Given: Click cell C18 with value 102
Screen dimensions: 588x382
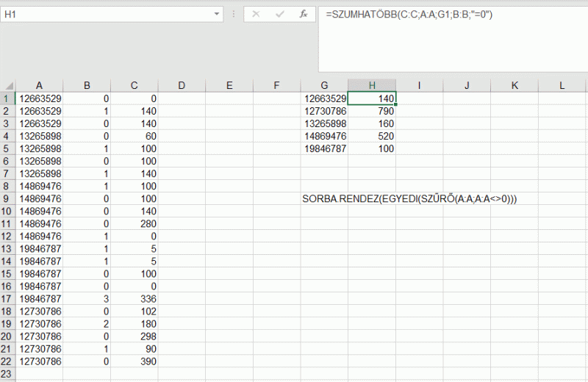Looking at the screenshot, I should (135, 311).
